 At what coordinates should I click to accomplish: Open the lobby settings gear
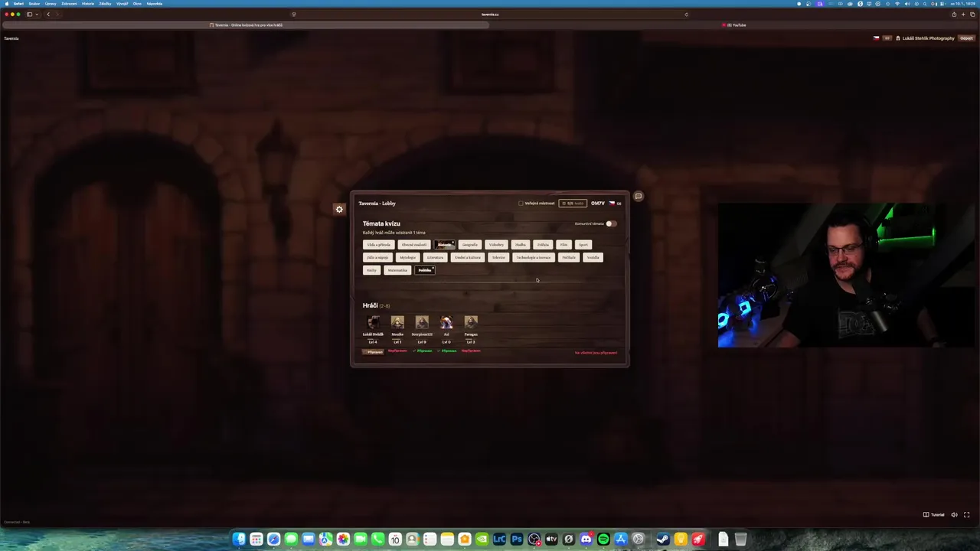click(x=339, y=209)
